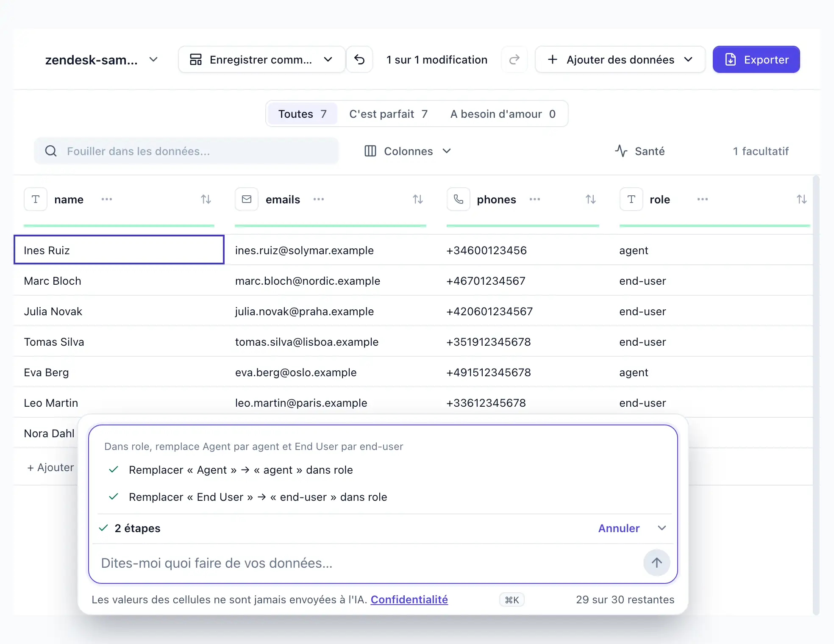
Task: Open the phones column options ellipsis
Action: (x=535, y=199)
